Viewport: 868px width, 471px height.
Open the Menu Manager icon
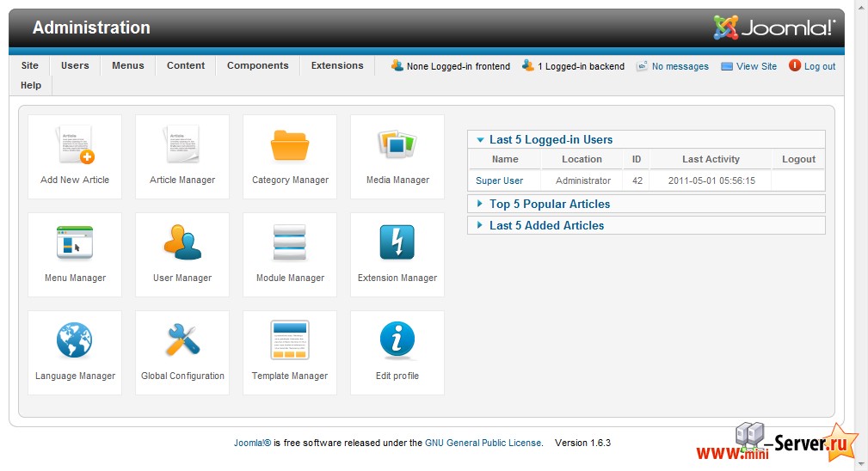75,242
